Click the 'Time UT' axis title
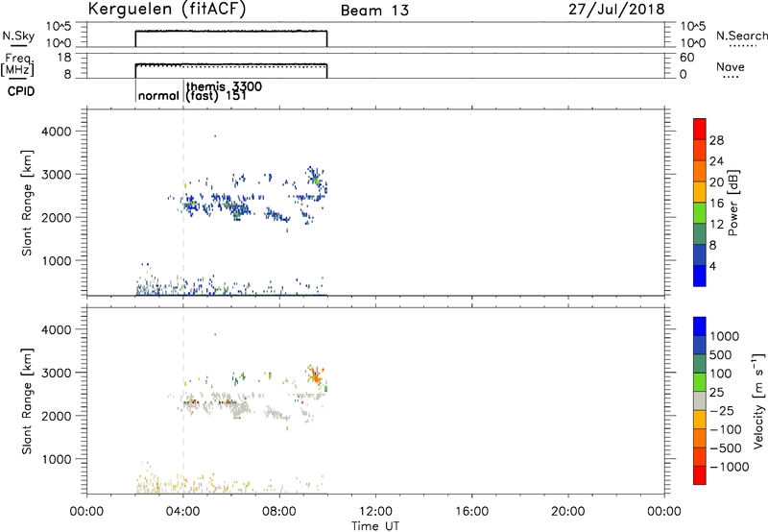This screenshot has width=768, height=532. point(375,526)
